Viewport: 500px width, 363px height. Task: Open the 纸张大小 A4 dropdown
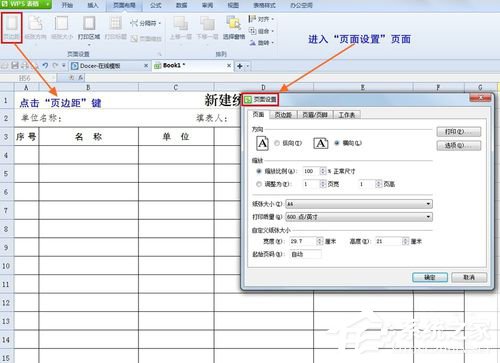[x=359, y=204]
